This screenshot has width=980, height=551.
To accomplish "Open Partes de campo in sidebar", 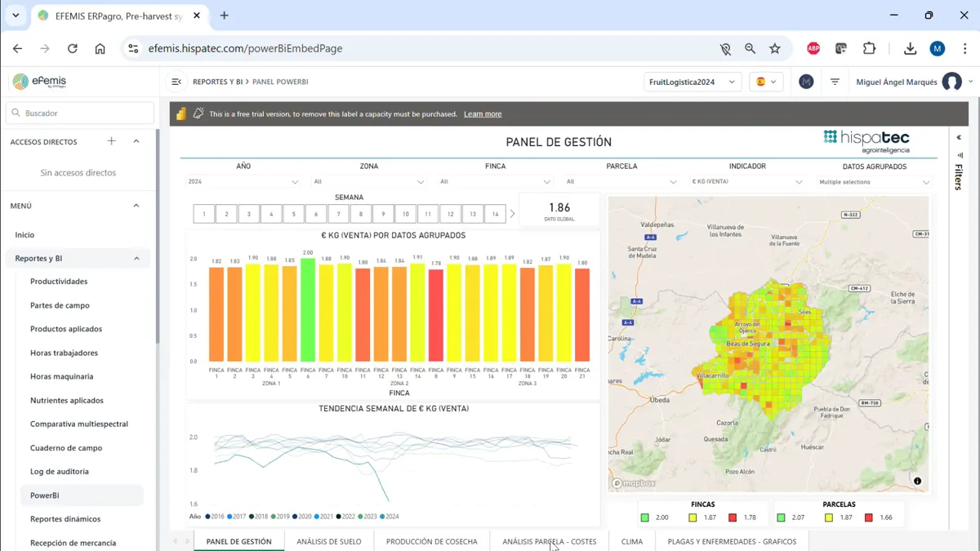I will click(x=60, y=305).
